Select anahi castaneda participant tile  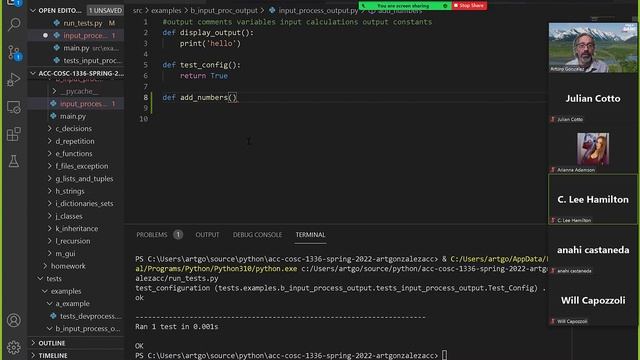[x=593, y=250]
